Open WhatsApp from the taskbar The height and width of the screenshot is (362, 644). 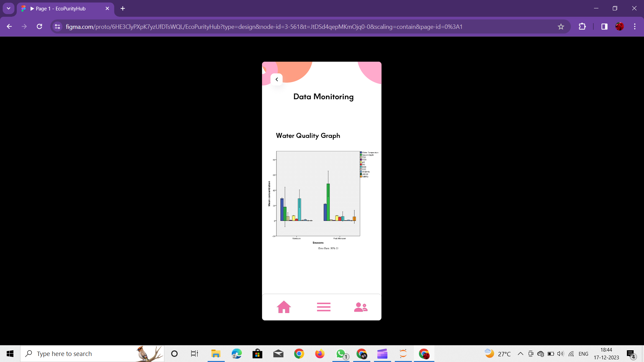click(x=341, y=354)
